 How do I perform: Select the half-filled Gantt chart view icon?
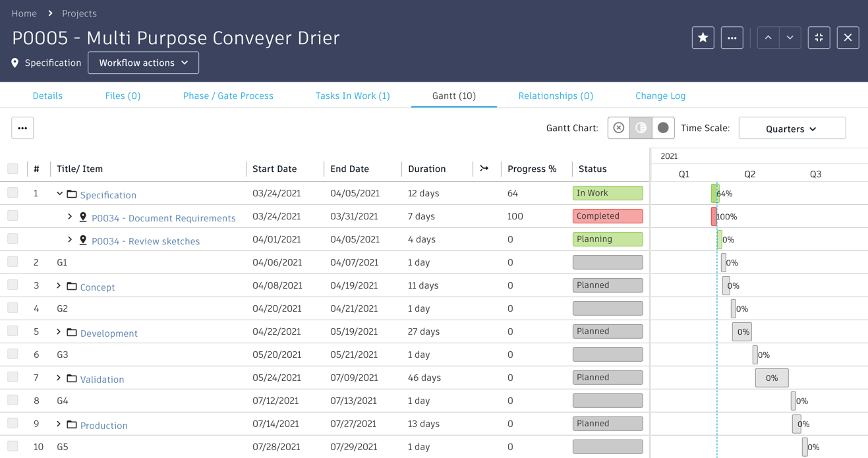tap(641, 128)
